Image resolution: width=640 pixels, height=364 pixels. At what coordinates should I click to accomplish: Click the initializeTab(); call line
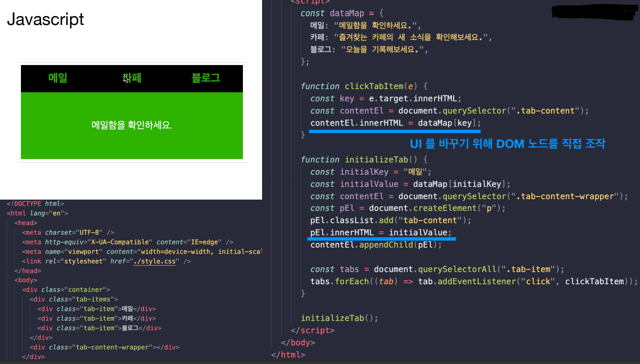coord(340,318)
